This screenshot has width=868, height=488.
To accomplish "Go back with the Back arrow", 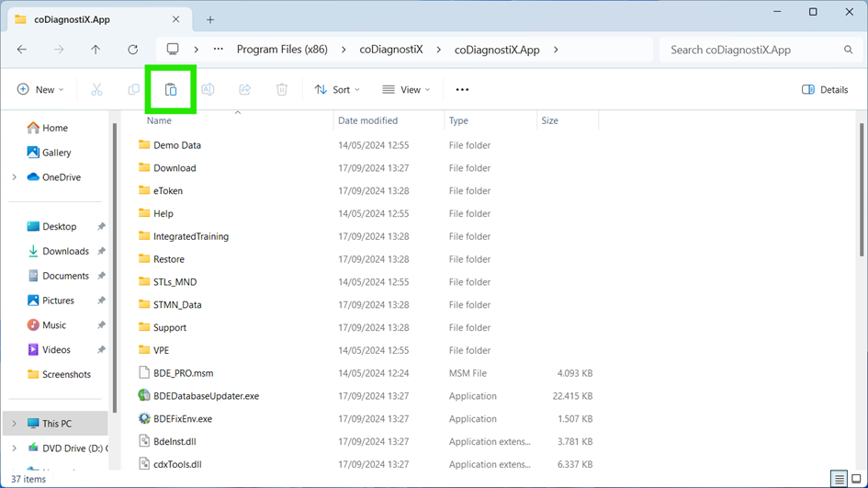I will [x=22, y=50].
